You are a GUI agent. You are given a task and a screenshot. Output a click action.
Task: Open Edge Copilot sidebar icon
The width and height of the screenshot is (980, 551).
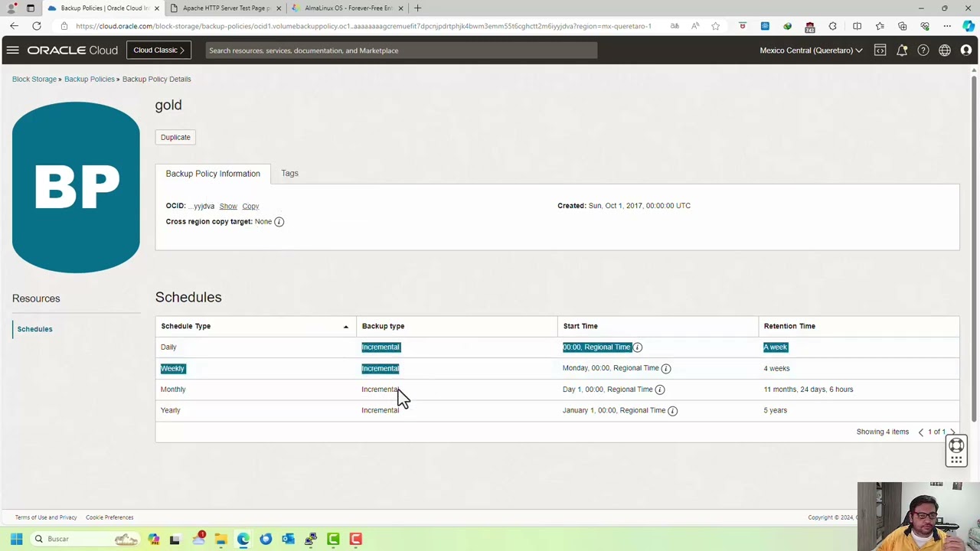(969, 26)
